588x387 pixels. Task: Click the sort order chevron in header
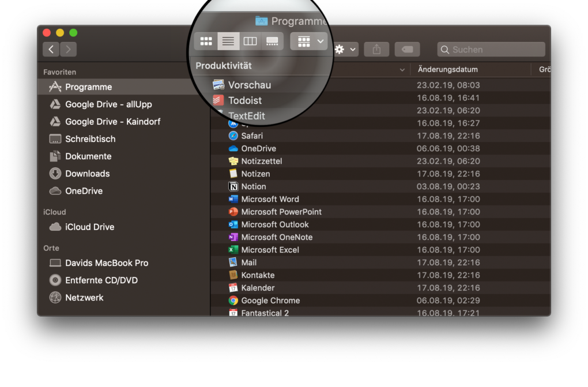coord(402,70)
